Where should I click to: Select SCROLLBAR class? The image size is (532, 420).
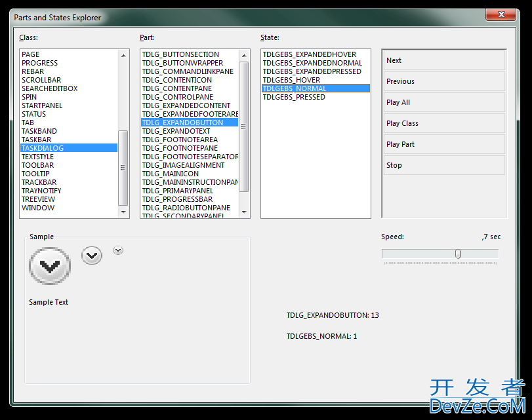point(70,80)
